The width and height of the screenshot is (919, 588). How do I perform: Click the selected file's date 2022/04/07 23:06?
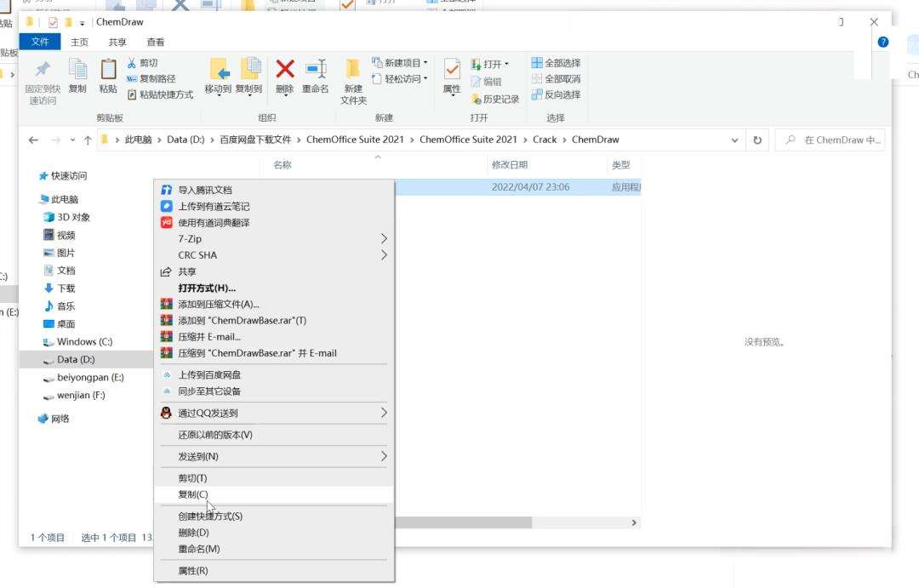[530, 187]
